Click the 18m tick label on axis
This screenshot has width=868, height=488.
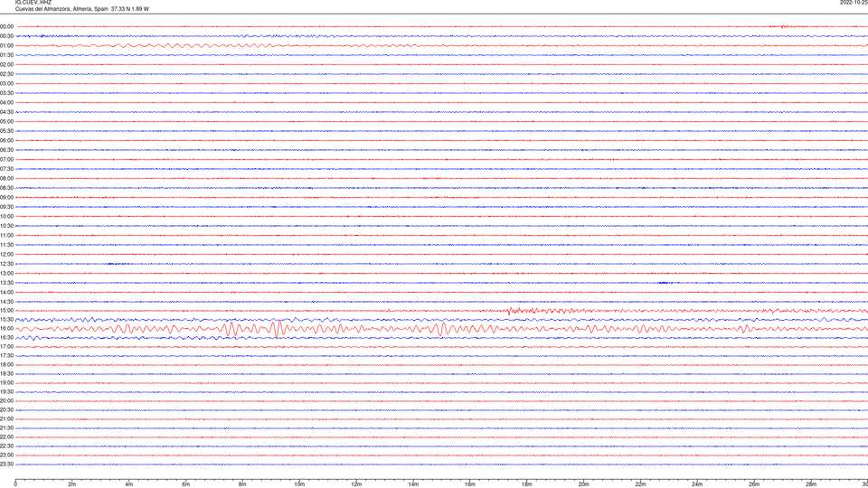(527, 484)
